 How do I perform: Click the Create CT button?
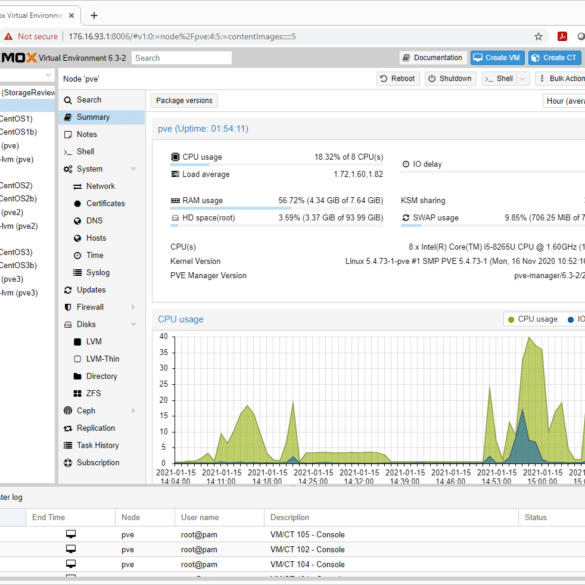click(x=554, y=58)
